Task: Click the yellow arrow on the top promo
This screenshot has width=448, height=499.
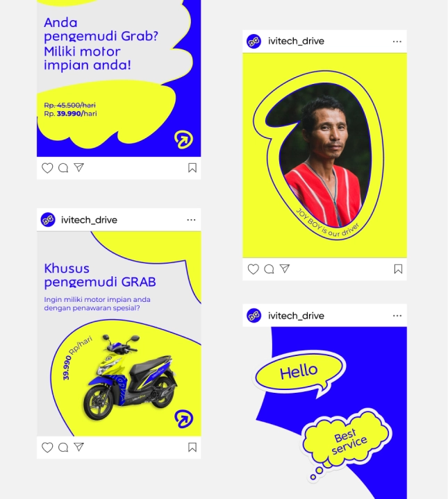Action: point(184,139)
